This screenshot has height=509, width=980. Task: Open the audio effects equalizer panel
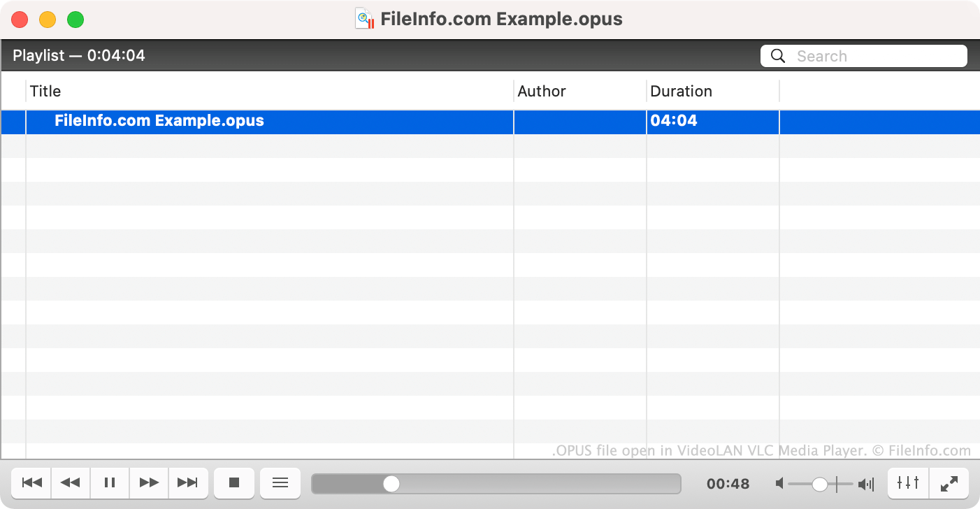tap(908, 482)
